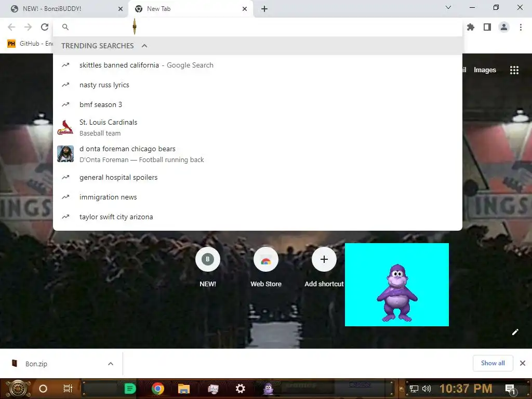
Task: Select 'skittles banned california' suggestion
Action: point(258,65)
